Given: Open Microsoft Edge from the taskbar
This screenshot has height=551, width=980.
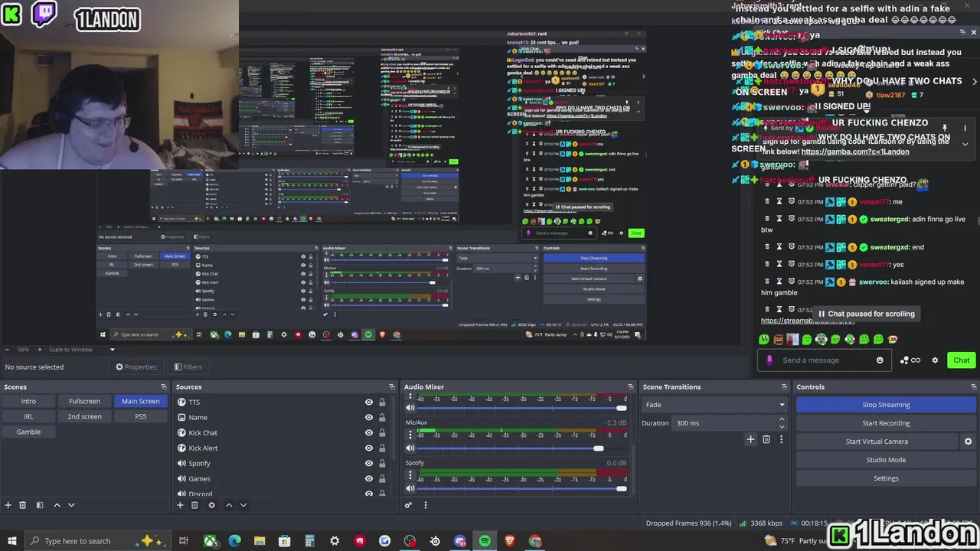Looking at the screenshot, I should click(x=234, y=541).
